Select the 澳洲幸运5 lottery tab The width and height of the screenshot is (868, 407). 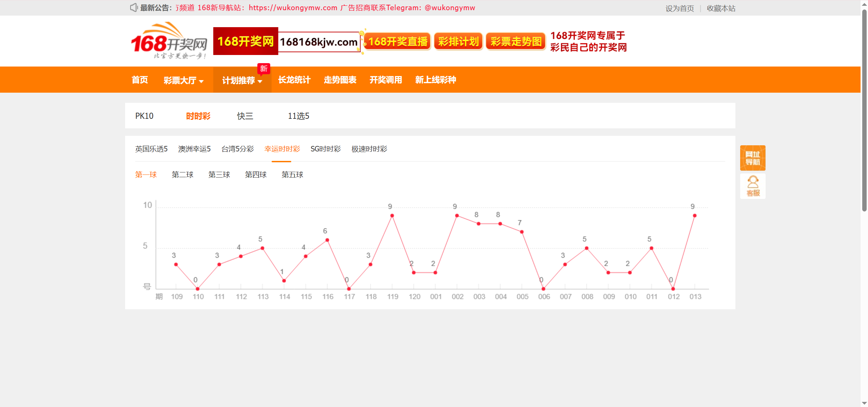(x=194, y=149)
